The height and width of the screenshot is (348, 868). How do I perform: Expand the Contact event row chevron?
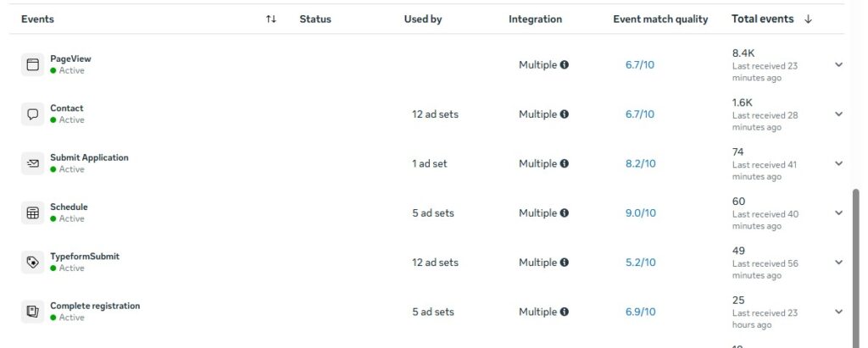point(839,114)
